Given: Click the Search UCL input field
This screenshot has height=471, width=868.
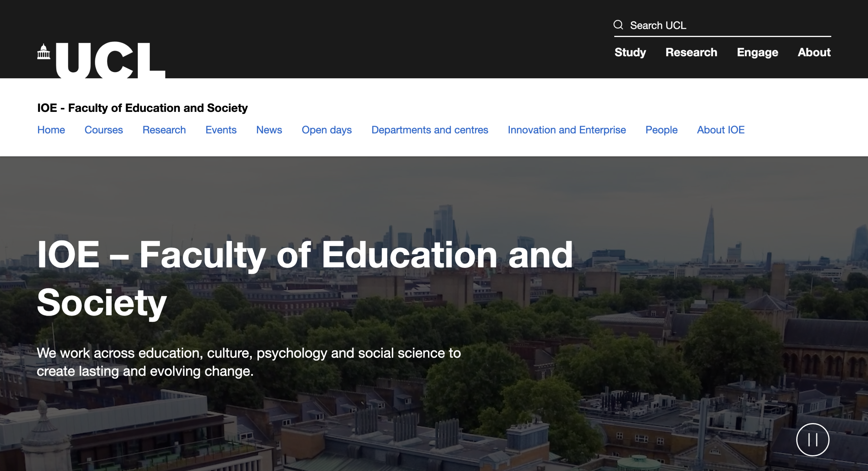Looking at the screenshot, I should [x=728, y=25].
